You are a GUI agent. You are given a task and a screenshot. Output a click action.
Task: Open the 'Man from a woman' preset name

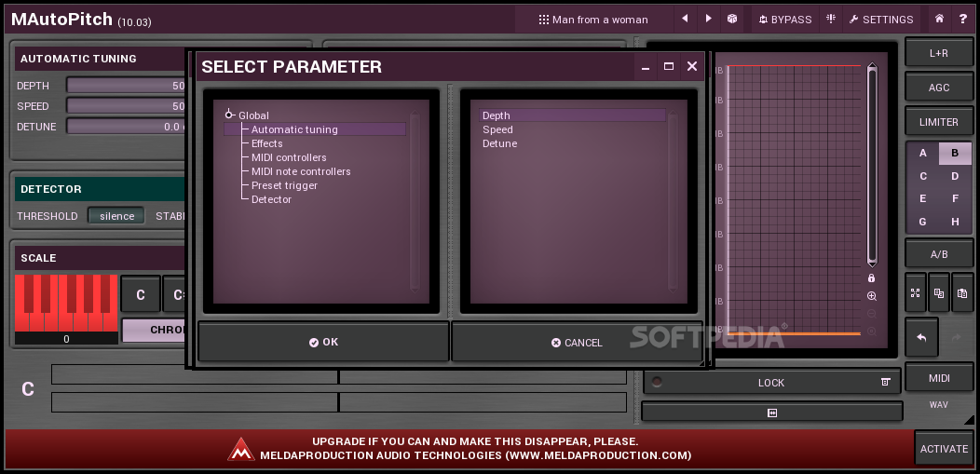(x=600, y=20)
